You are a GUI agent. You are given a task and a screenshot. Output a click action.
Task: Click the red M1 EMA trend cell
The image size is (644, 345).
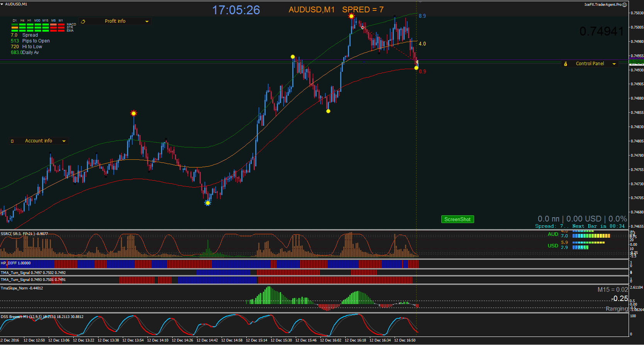coord(61,30)
